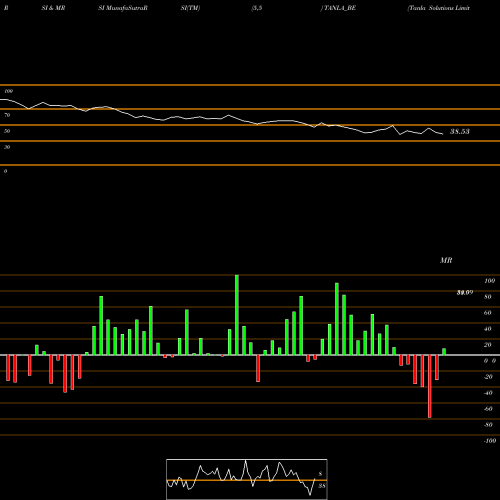Click the 38.53 RSI value label

click(460, 132)
